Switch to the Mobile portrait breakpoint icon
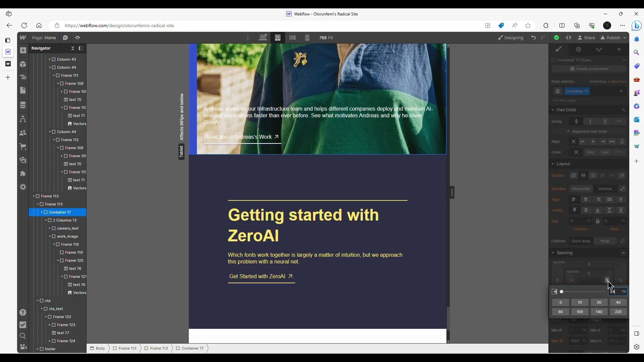Image resolution: width=644 pixels, height=362 pixels. [x=307, y=38]
